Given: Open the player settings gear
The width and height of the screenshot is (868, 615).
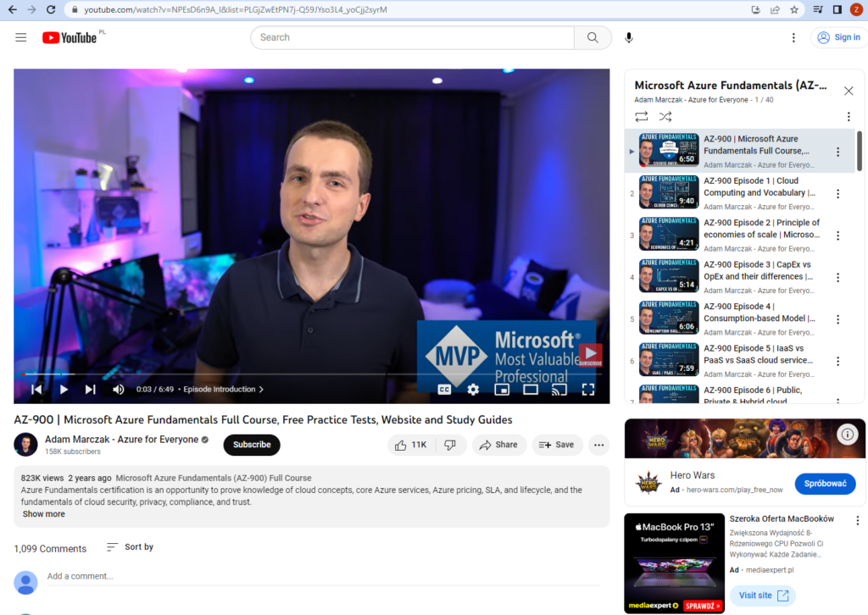Looking at the screenshot, I should tap(473, 390).
